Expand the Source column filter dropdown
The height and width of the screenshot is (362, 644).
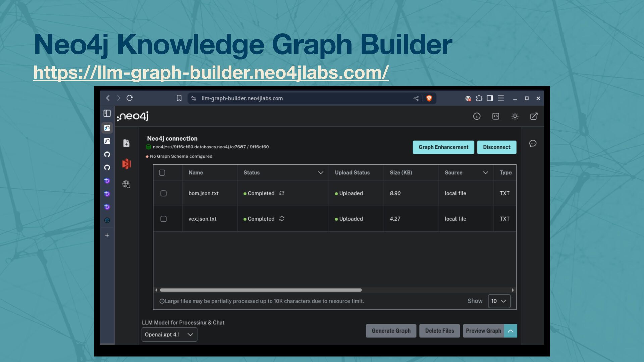click(485, 173)
